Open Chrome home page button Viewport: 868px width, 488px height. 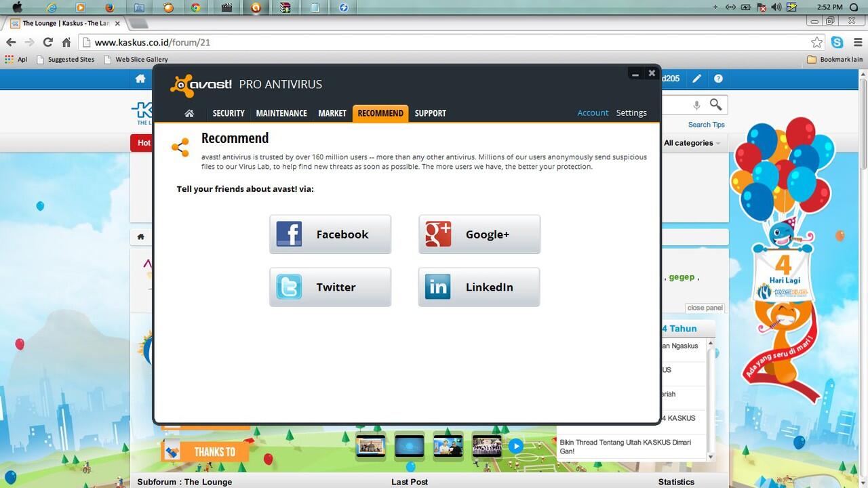click(66, 42)
